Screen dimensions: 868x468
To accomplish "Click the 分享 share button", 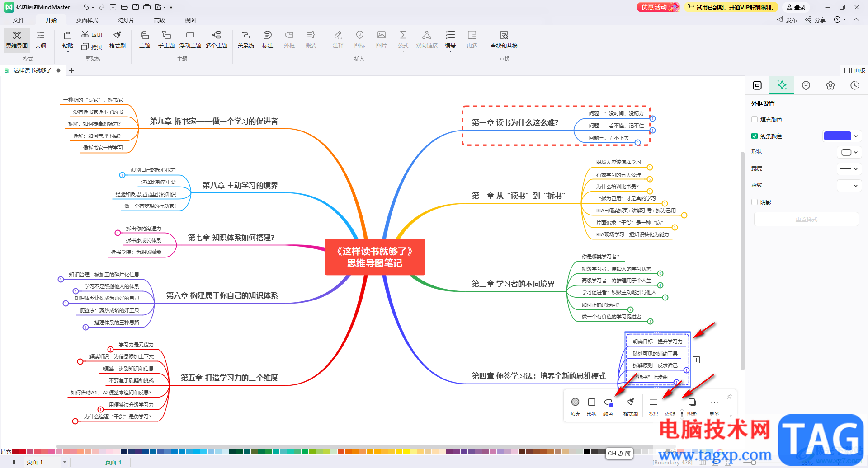I will (816, 20).
